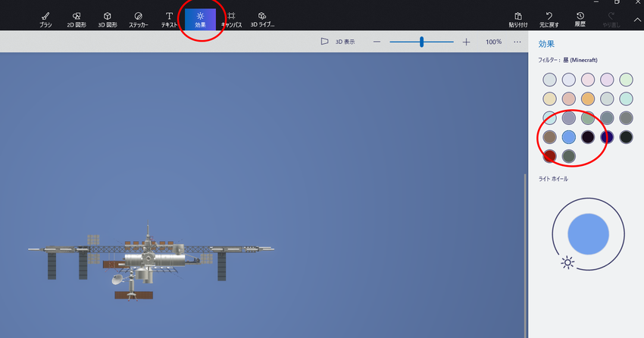Click the 貼り付け paste button
644x338 pixels.
pos(518,19)
